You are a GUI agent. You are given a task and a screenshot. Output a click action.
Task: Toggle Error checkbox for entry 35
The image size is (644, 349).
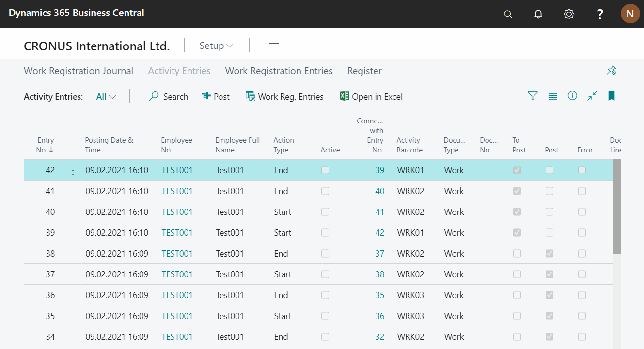(582, 316)
